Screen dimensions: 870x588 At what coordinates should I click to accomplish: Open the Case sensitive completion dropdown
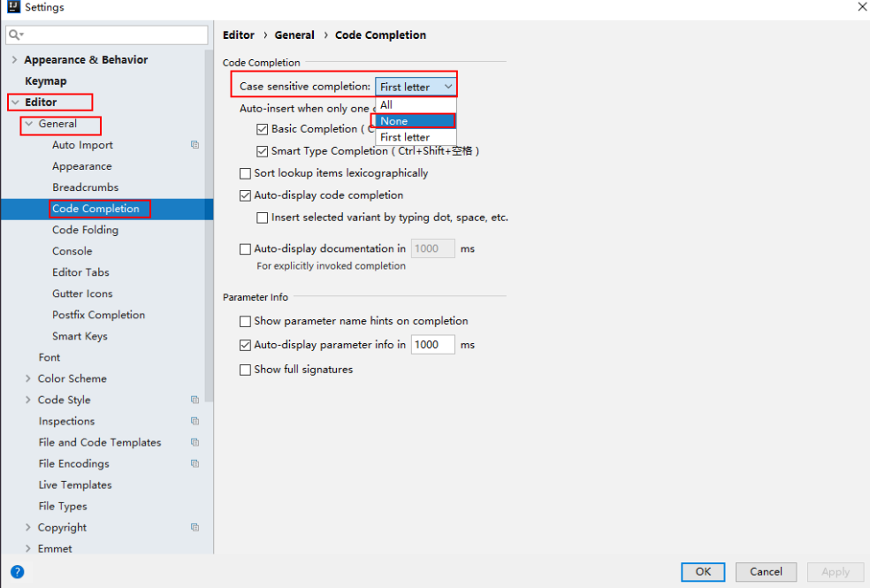coord(416,87)
